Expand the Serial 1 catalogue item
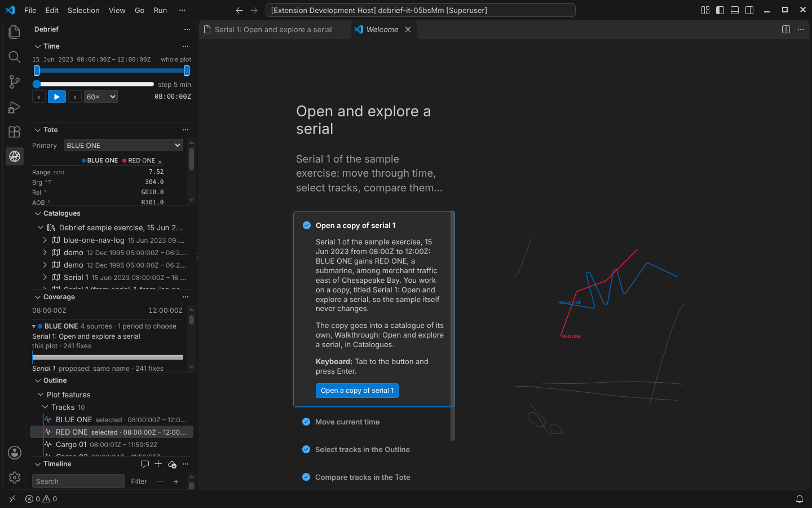The image size is (812, 508). pos(45,277)
